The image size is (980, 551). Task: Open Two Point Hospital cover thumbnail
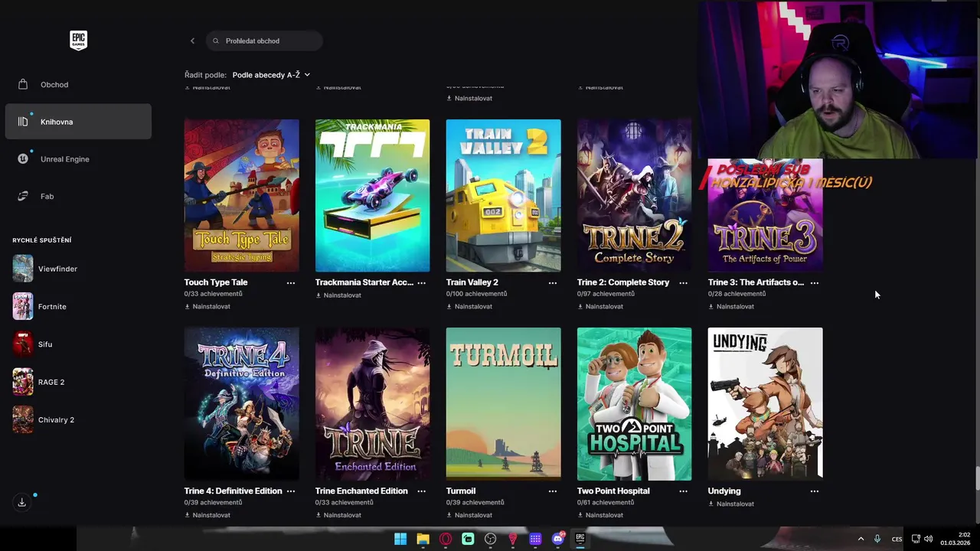635,404
